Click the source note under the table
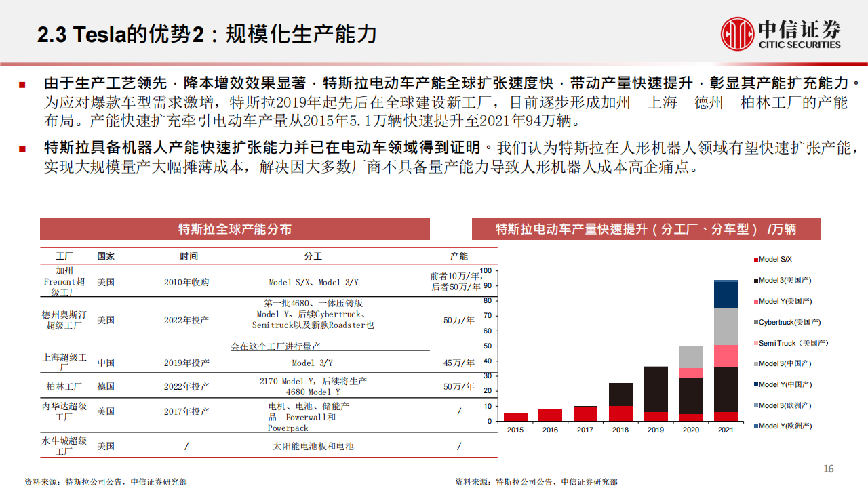The height and width of the screenshot is (488, 868). tap(106, 482)
